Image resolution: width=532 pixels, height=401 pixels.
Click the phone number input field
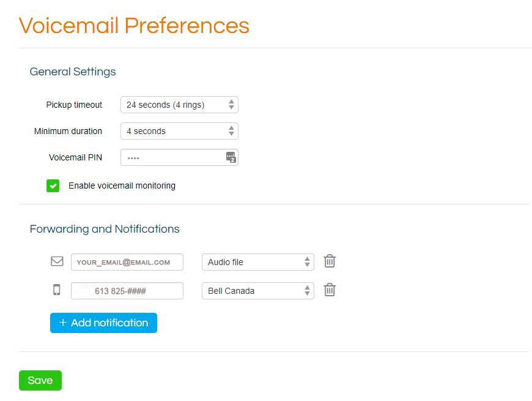[127, 291]
